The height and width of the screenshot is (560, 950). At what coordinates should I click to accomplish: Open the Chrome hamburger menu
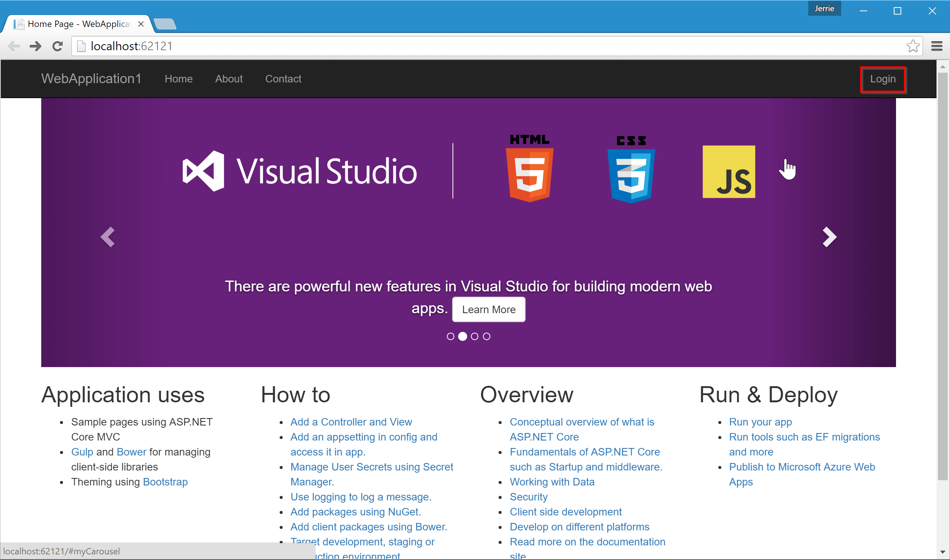[x=937, y=46]
